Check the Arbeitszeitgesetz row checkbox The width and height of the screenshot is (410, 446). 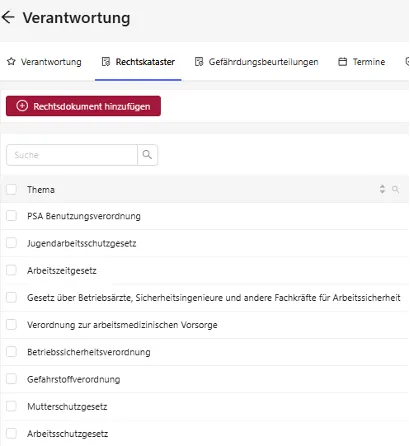pyautogui.click(x=11, y=270)
